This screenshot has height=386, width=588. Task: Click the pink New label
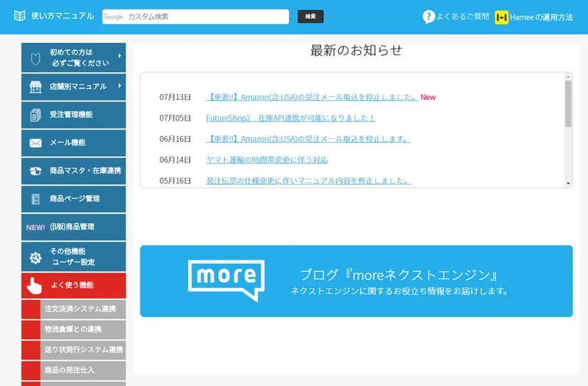(428, 97)
